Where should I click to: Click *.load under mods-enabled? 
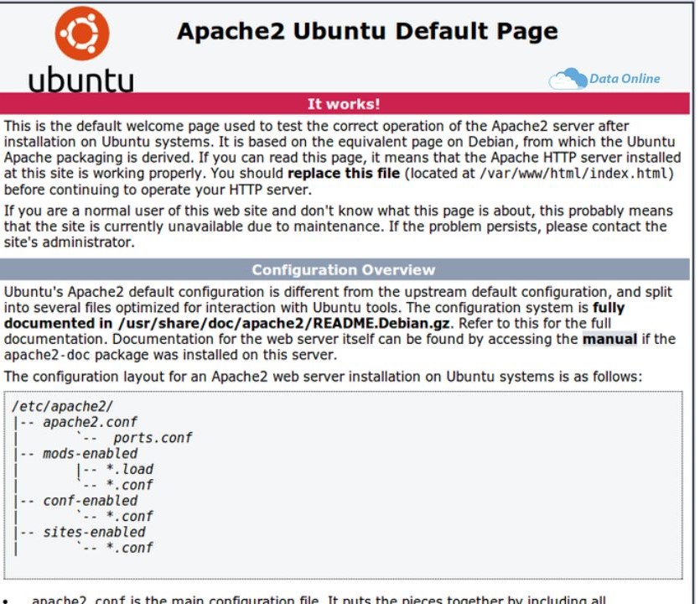[129, 469]
